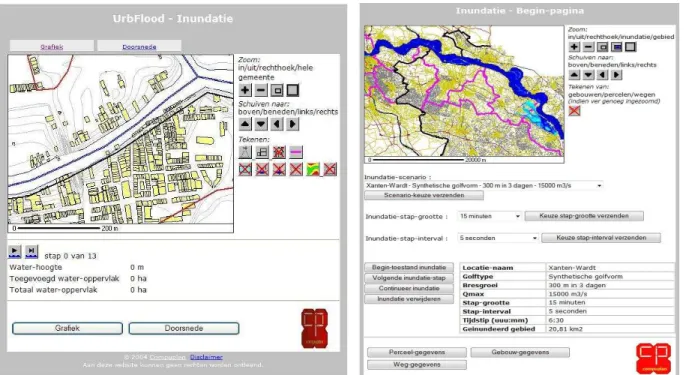Click Volgende inundatie-stap
The image size is (689, 375).
pyautogui.click(x=409, y=278)
